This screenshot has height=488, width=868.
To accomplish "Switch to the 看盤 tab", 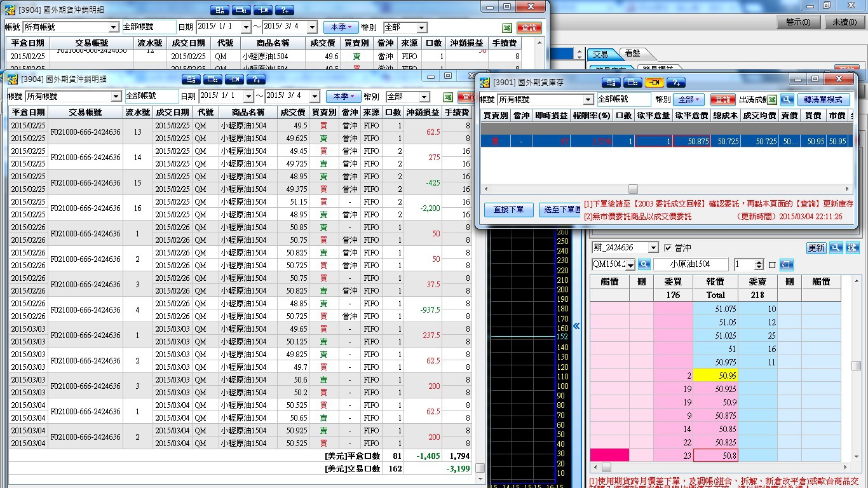I will 632,54.
